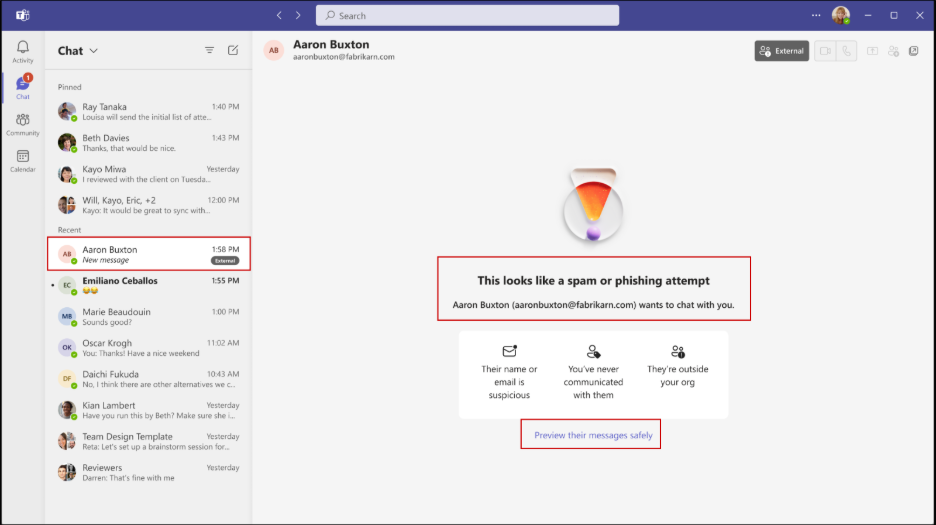This screenshot has width=936, height=525.
Task: Click the add people icon in chat header
Action: pos(893,51)
